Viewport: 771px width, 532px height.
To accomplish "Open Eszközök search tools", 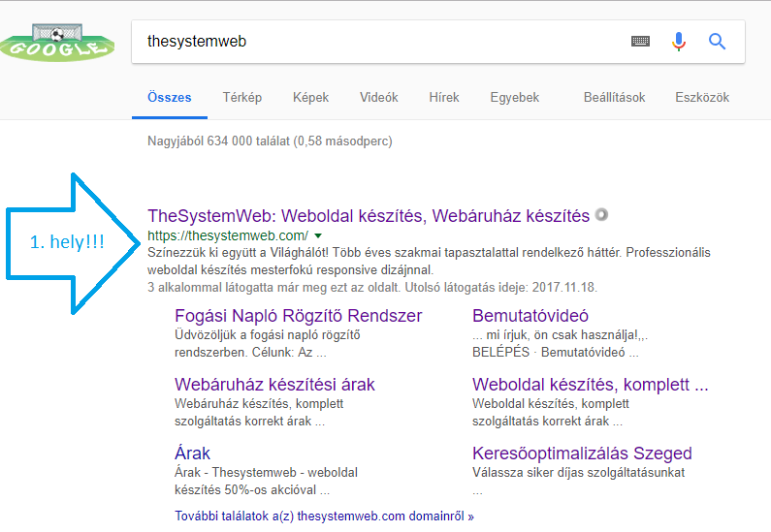I will 702,98.
